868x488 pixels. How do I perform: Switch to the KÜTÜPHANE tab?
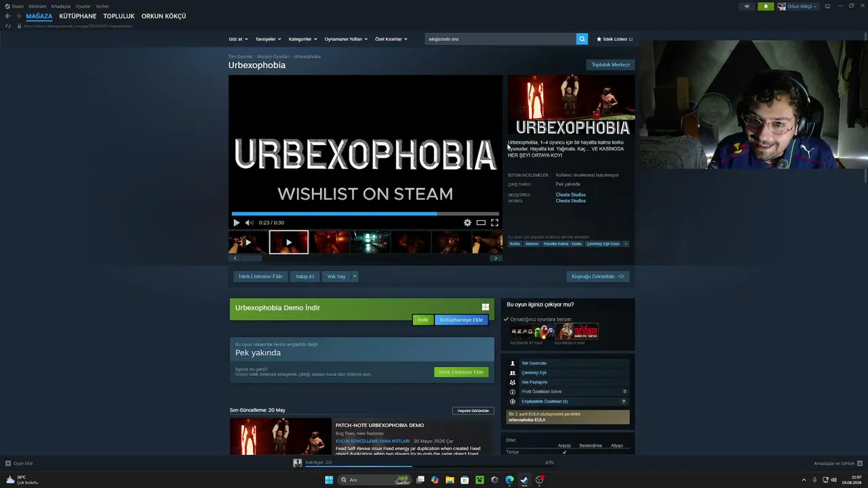pyautogui.click(x=78, y=16)
